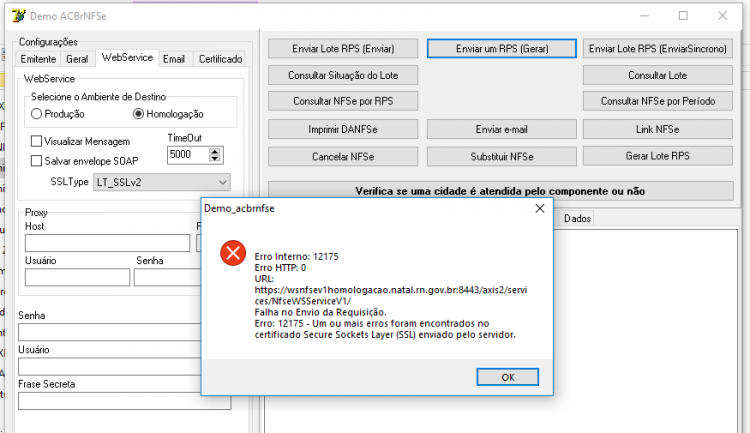This screenshot has height=433, width=750.
Task: Click Enviar um RPS (Gerar) button
Action: point(502,48)
